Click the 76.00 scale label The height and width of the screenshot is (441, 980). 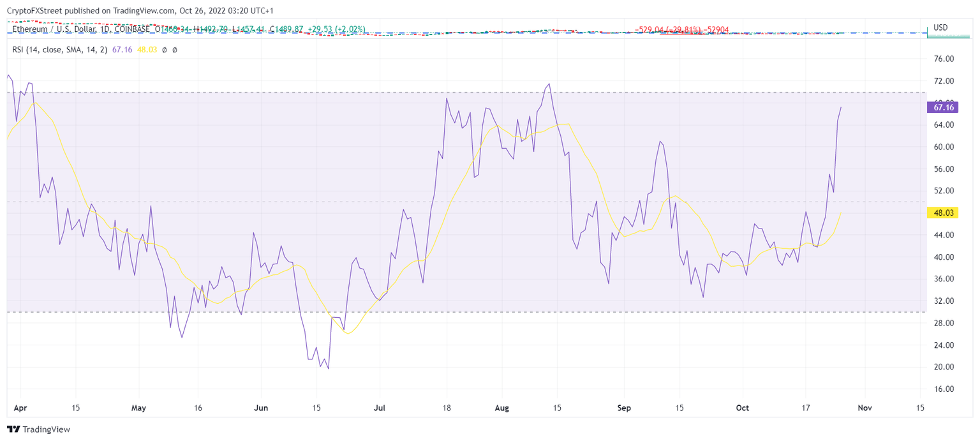943,59
